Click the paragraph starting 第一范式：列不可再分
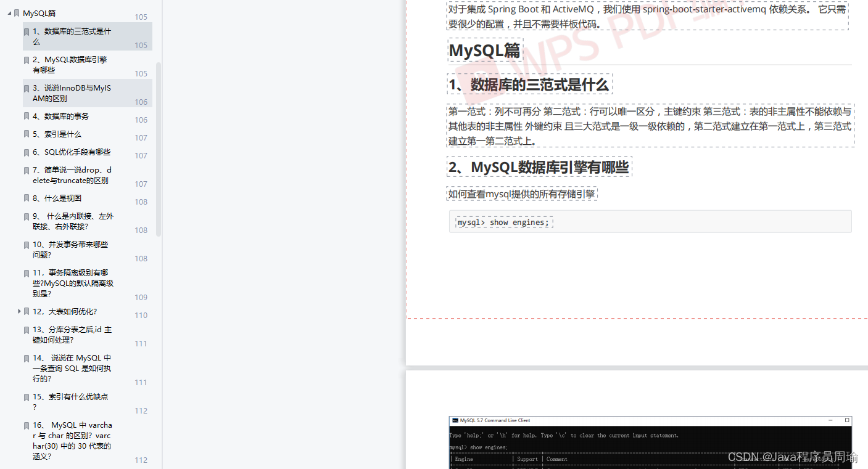Viewport: 868px width, 469px height. coord(650,126)
